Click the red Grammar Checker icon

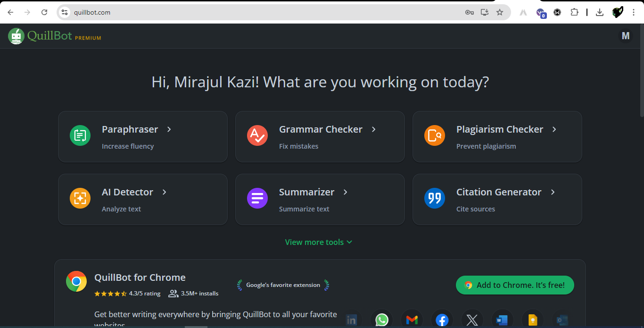257,135
